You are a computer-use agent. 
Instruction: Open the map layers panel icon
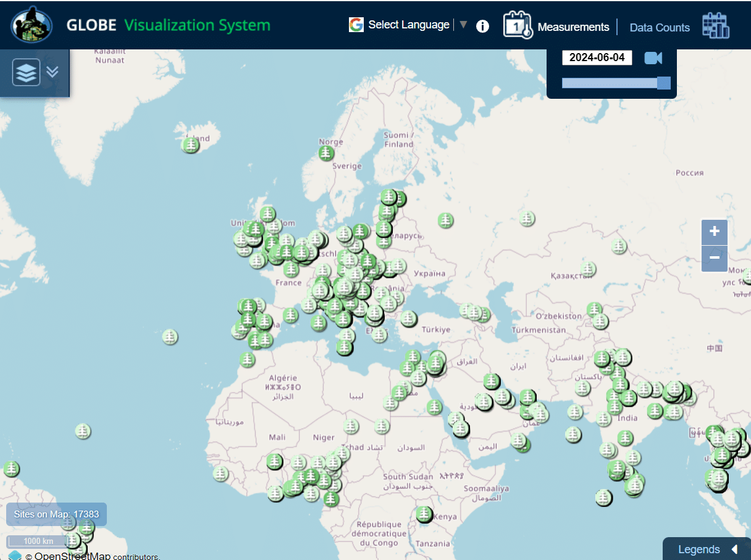pyautogui.click(x=26, y=72)
